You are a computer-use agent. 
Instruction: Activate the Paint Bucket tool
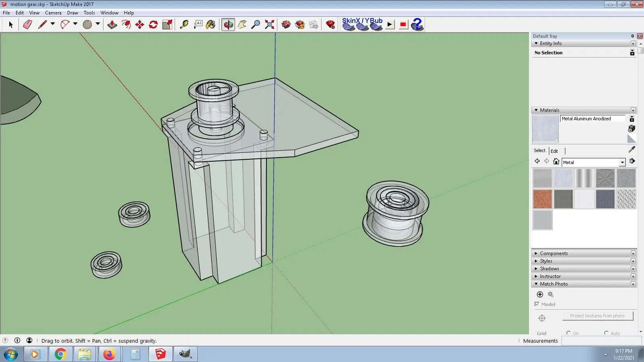click(x=211, y=25)
